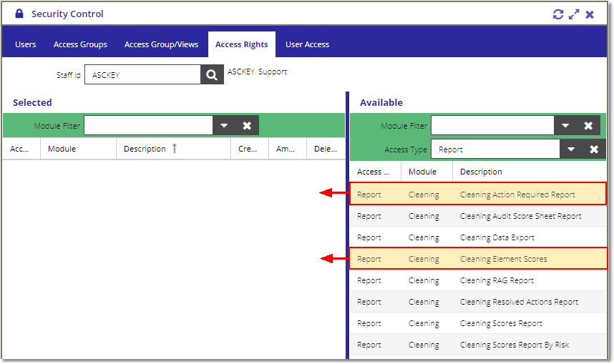
Task: Open the Access Type dropdown arrow
Action: [x=571, y=149]
